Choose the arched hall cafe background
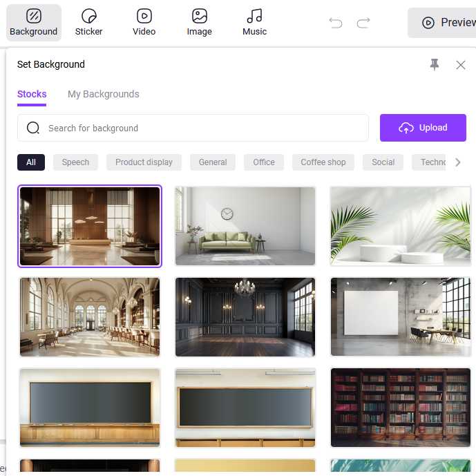This screenshot has width=476, height=476. pos(90,317)
